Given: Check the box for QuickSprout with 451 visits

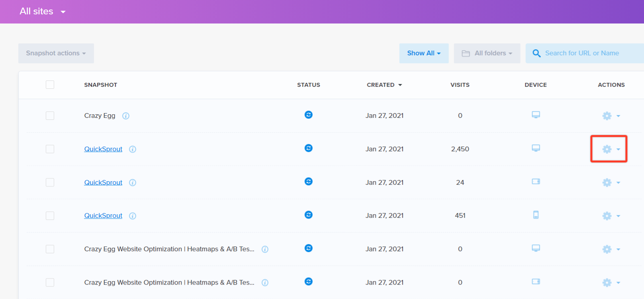Looking at the screenshot, I should click(x=50, y=216).
